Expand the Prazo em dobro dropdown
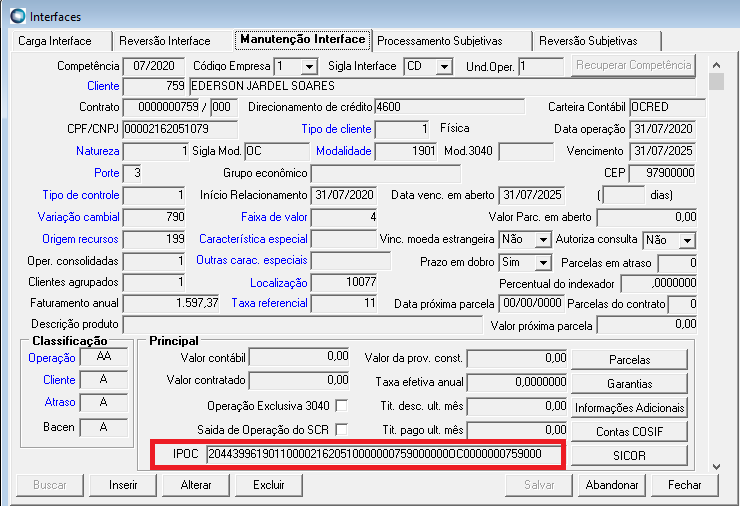 [x=543, y=262]
